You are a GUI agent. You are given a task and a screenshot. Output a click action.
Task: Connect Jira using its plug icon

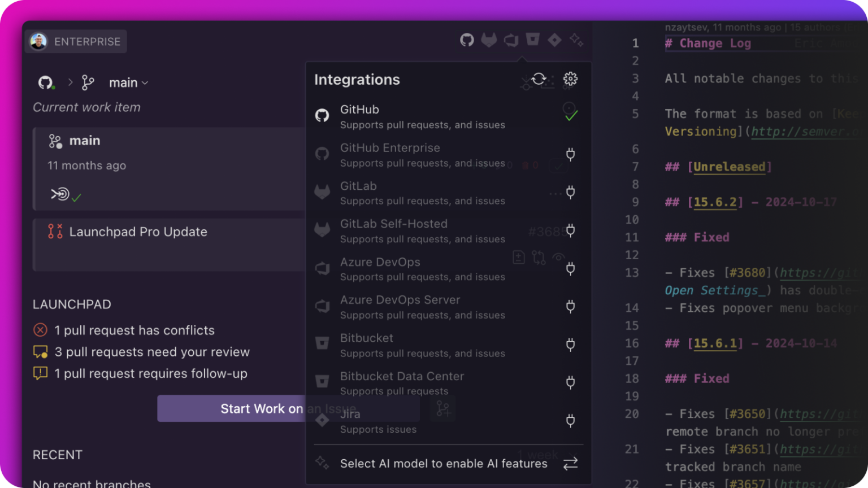pyautogui.click(x=570, y=420)
